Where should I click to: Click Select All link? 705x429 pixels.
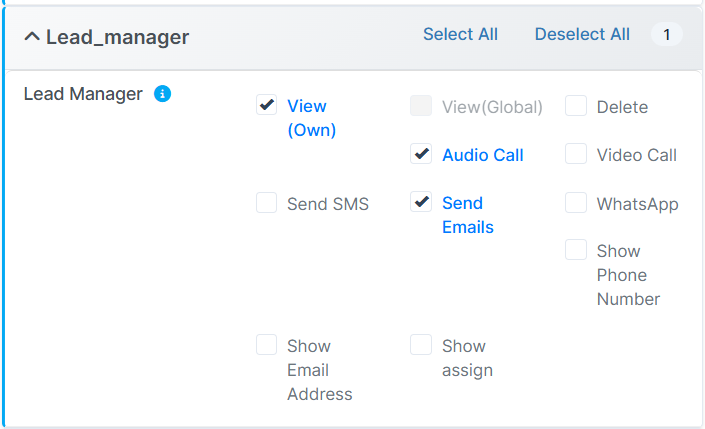pyautogui.click(x=460, y=34)
